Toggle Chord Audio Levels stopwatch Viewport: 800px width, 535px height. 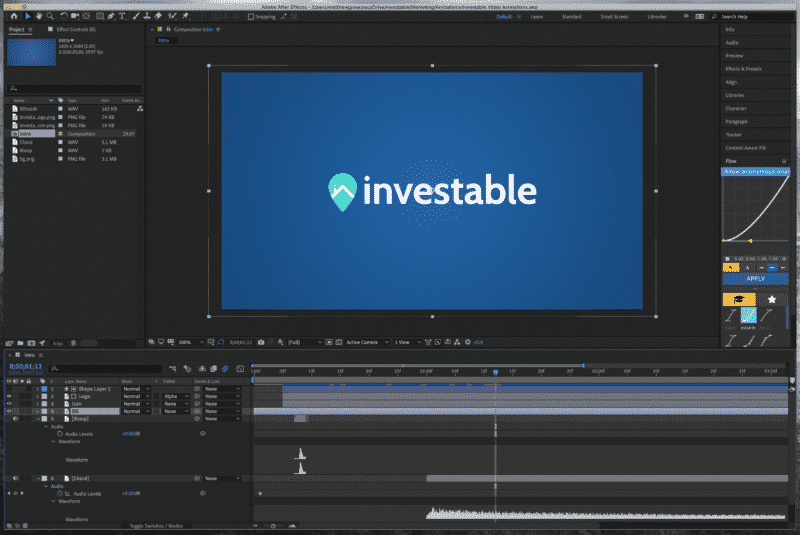[60, 494]
